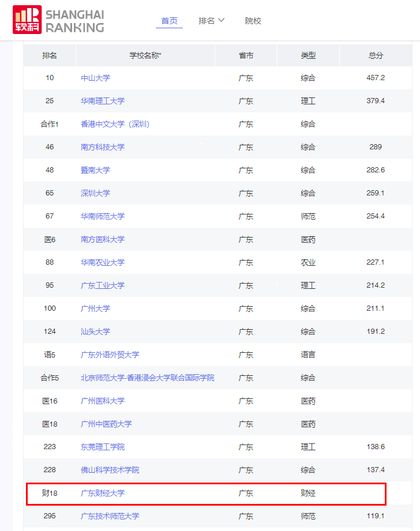The image size is (420, 531).
Task: Open the 院校 navigation item
Action: [x=253, y=21]
